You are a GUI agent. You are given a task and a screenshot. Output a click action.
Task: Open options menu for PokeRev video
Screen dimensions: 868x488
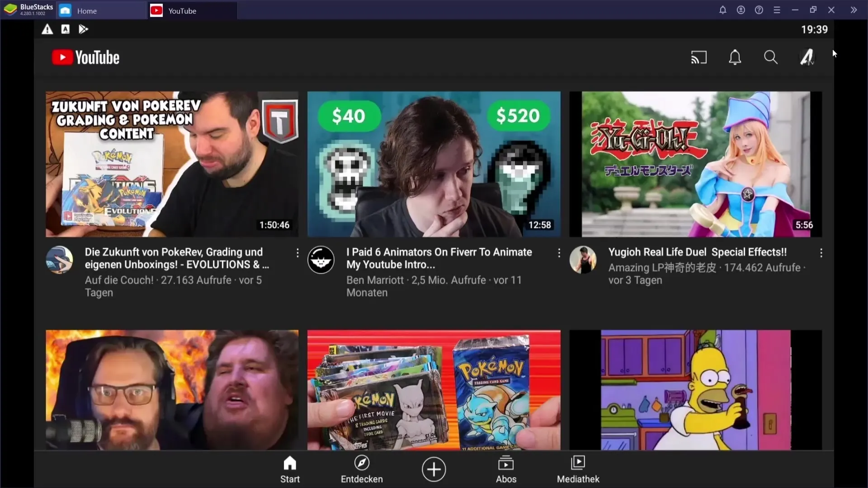coord(297,253)
